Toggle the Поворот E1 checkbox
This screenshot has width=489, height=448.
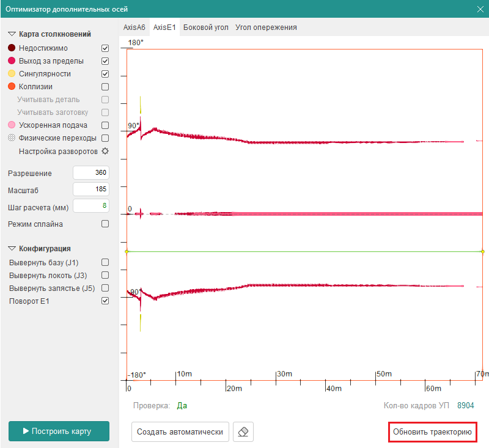(105, 301)
